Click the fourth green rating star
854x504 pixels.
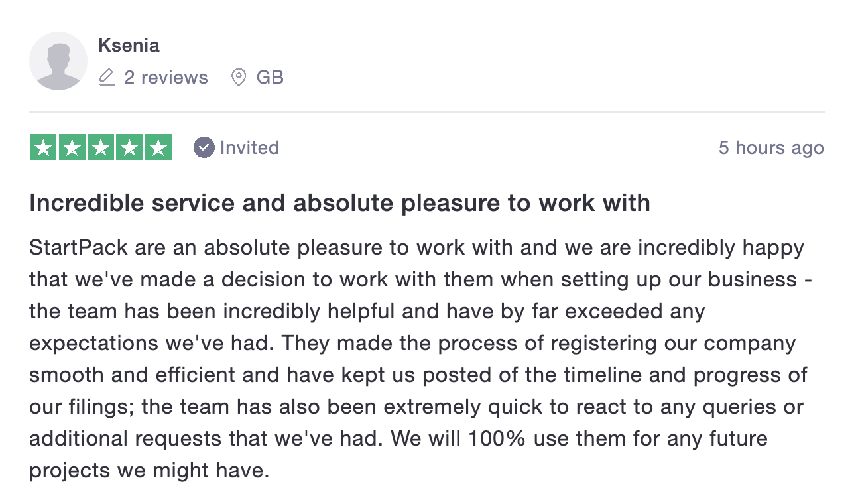tap(129, 147)
